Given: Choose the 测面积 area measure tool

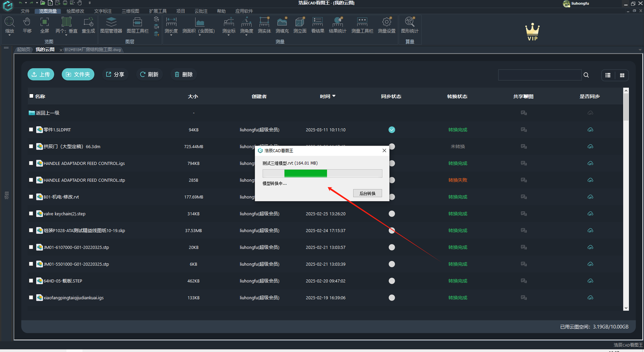Looking at the screenshot, I should [x=199, y=25].
